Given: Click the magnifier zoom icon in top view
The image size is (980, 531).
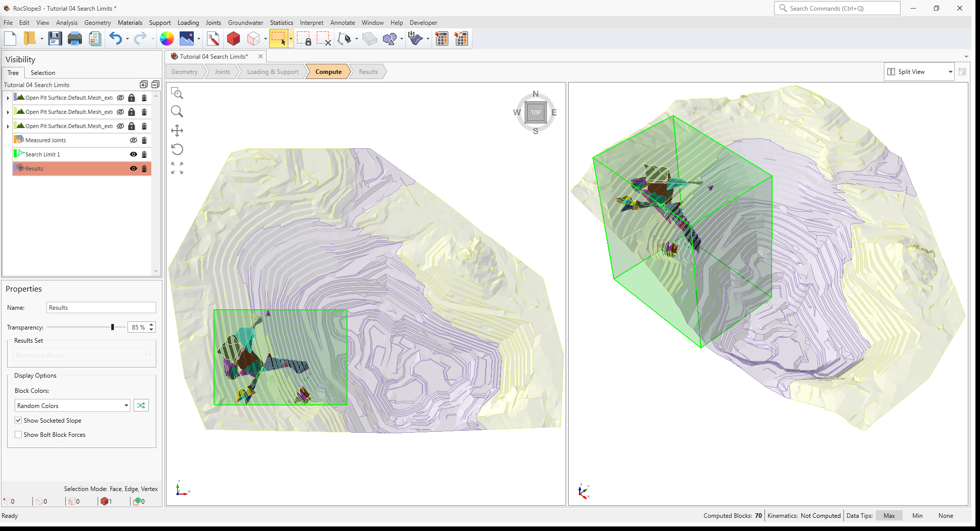Looking at the screenshot, I should [177, 111].
